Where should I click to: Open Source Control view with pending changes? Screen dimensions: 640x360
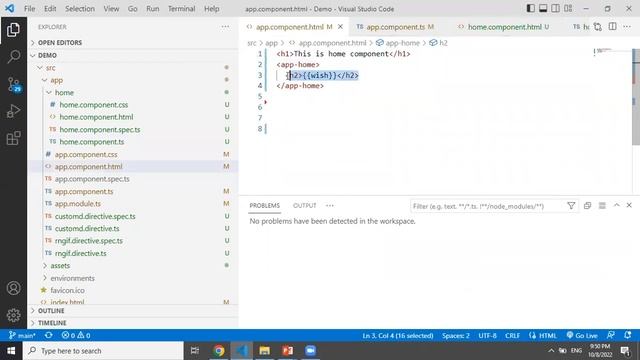click(x=13, y=84)
